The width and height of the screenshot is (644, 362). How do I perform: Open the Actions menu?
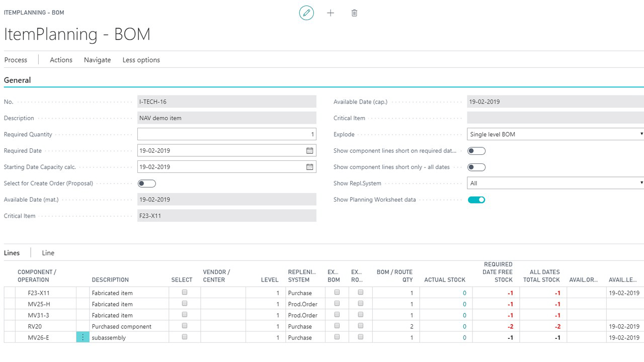tap(61, 60)
